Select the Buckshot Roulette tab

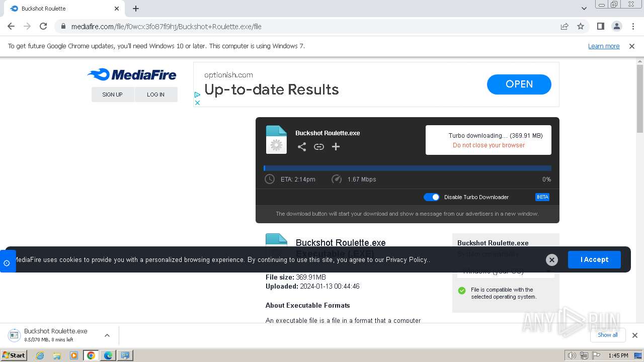click(64, 9)
